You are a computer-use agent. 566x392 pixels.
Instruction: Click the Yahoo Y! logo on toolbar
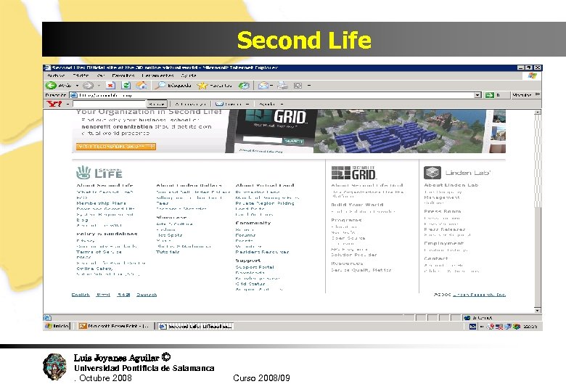coord(54,104)
